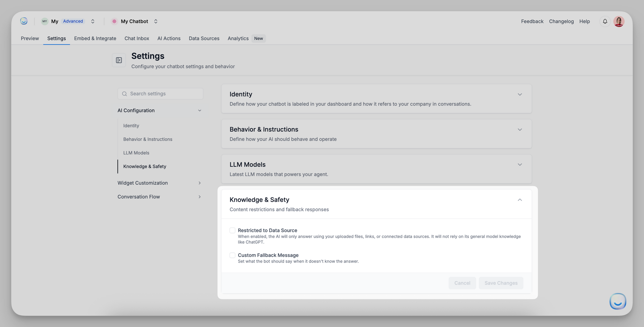Expand the Conversation Flow sidebar group
644x327 pixels.
point(160,197)
